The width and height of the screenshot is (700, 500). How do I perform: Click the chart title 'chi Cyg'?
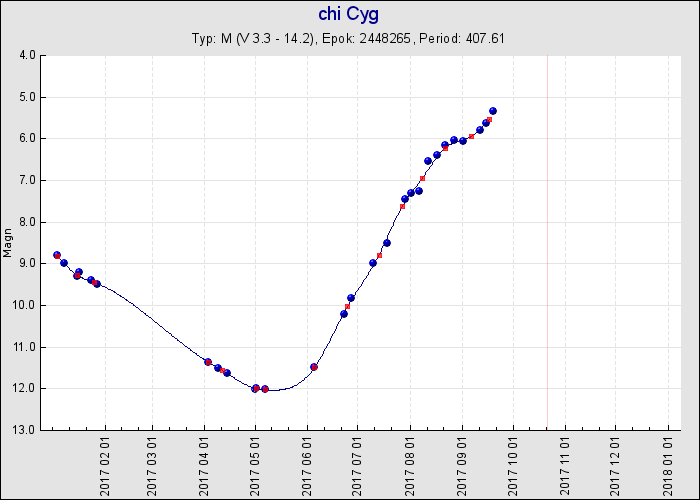(x=349, y=14)
